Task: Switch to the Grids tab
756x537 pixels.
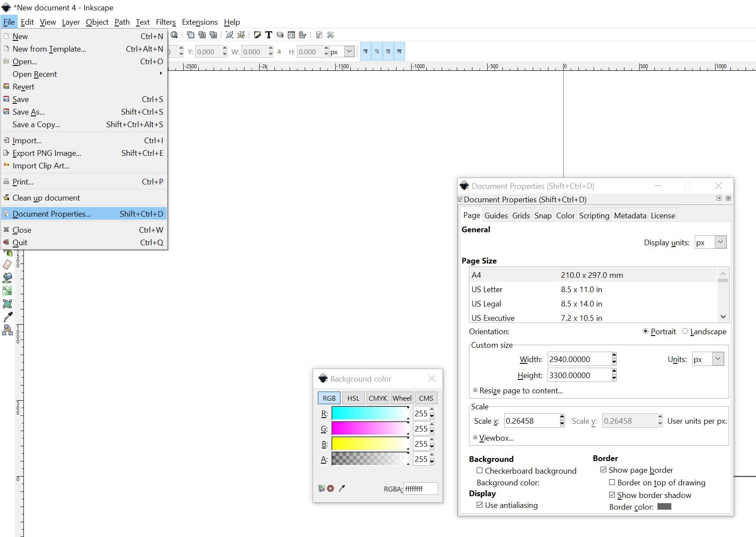Action: (x=521, y=215)
